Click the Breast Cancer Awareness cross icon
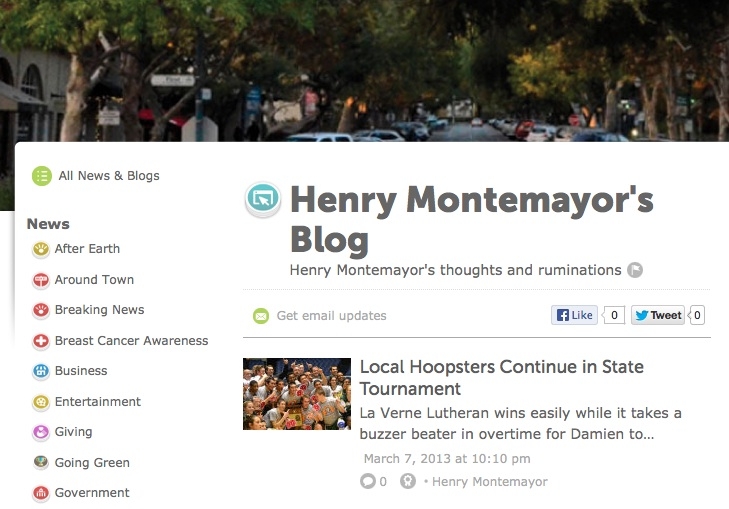Screen dimensions: 729x509 [x=41, y=341]
